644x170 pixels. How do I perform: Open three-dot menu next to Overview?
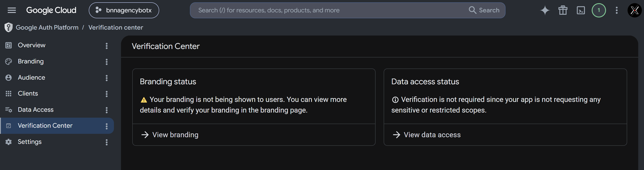point(106,46)
